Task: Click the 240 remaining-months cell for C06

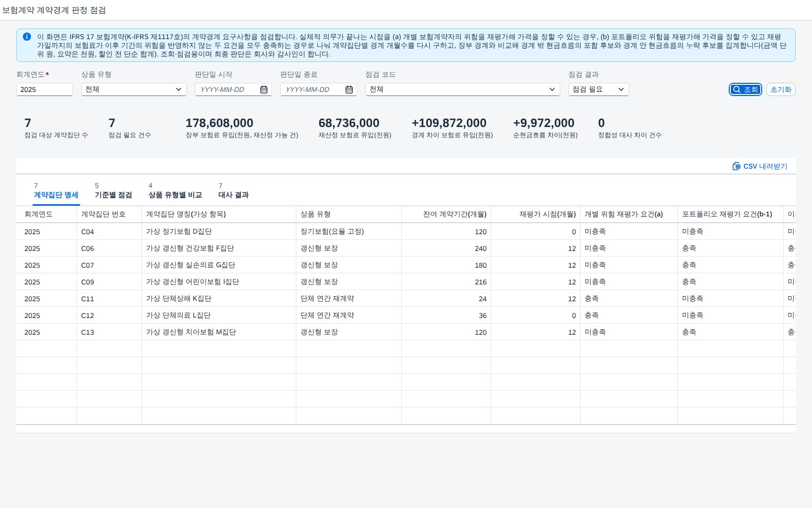Action: point(446,248)
